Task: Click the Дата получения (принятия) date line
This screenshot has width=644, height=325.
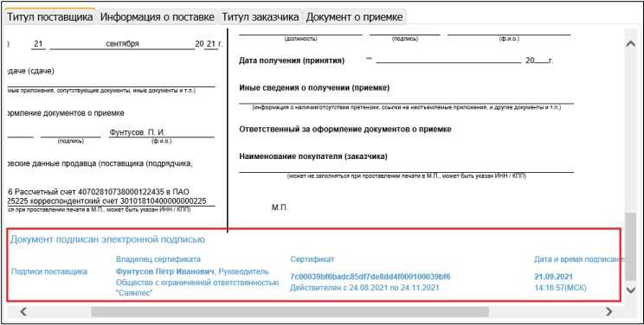Action: pyautogui.click(x=448, y=61)
